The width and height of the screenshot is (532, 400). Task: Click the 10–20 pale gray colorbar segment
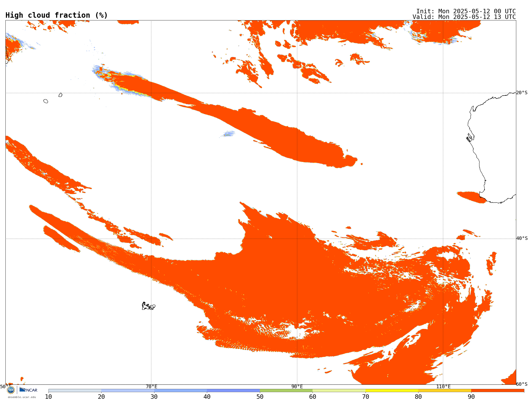[75, 391]
